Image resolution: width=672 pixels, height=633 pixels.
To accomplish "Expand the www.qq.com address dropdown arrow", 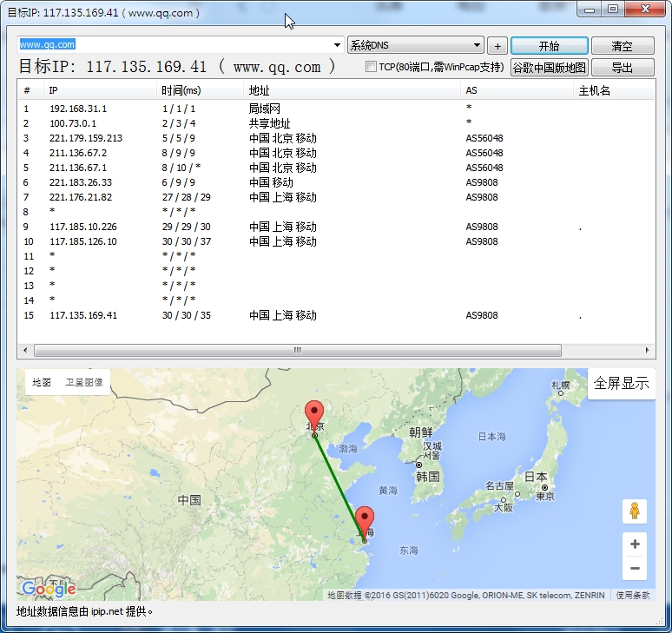I will pyautogui.click(x=337, y=45).
